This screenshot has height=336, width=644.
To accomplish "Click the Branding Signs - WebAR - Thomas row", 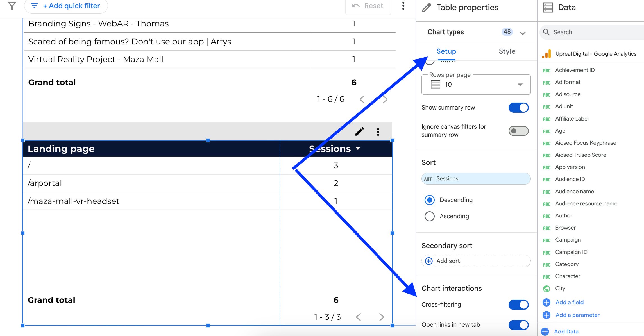I will (209, 24).
